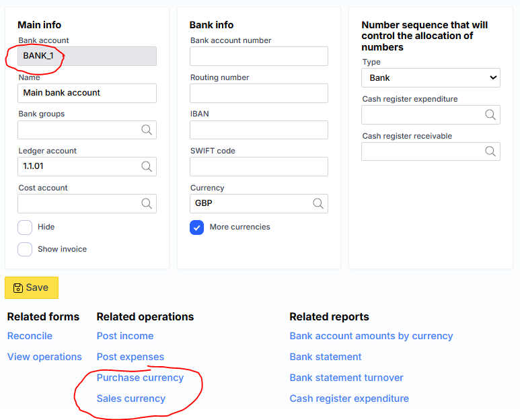Open the Purchase currency operation

[x=140, y=378]
